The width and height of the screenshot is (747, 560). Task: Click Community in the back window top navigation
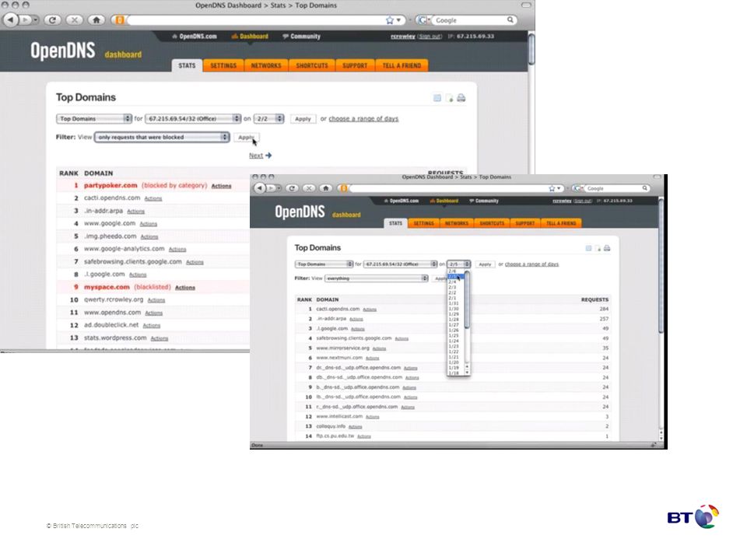tap(302, 37)
